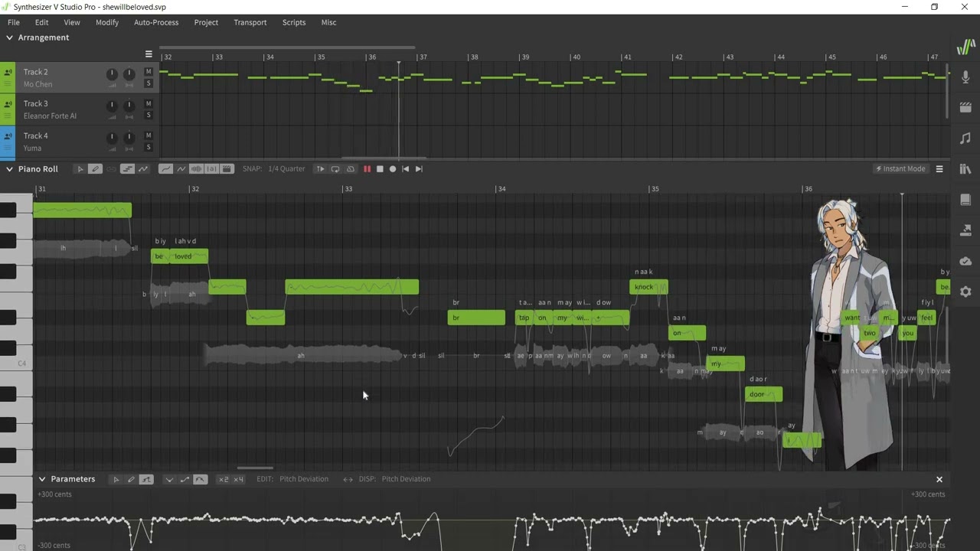
Task: Open the render export icon in right sidebar
Action: pos(965,230)
